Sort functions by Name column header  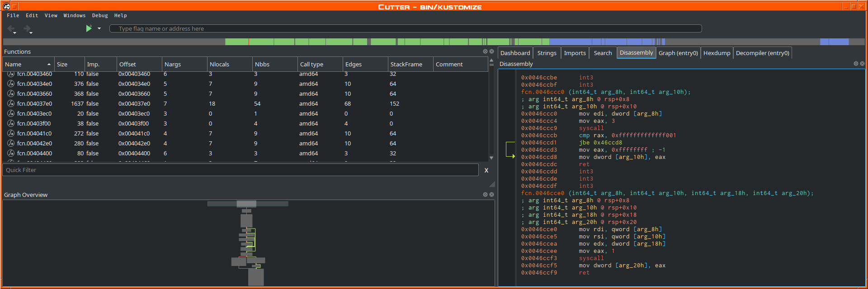tap(28, 64)
